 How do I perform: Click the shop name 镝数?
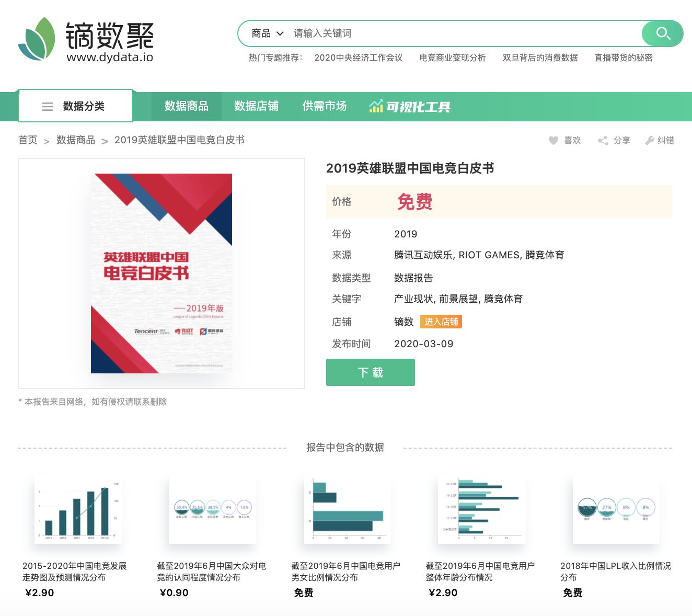[403, 322]
